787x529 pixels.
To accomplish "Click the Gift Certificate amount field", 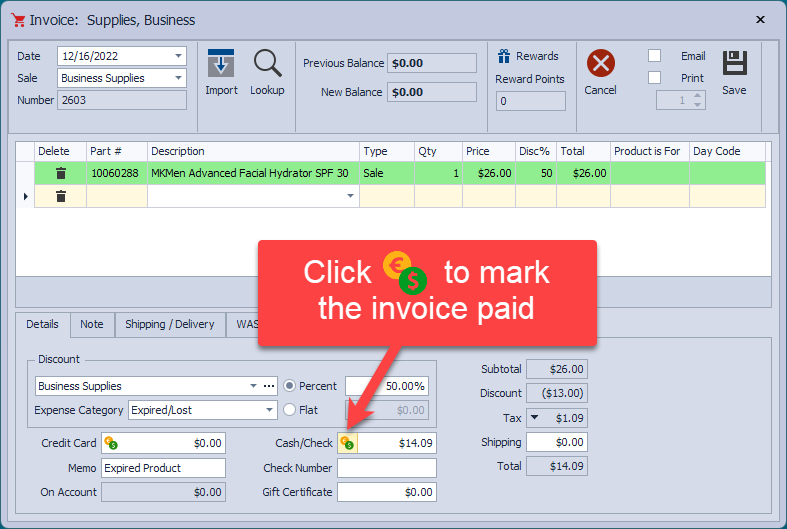I will [387, 492].
